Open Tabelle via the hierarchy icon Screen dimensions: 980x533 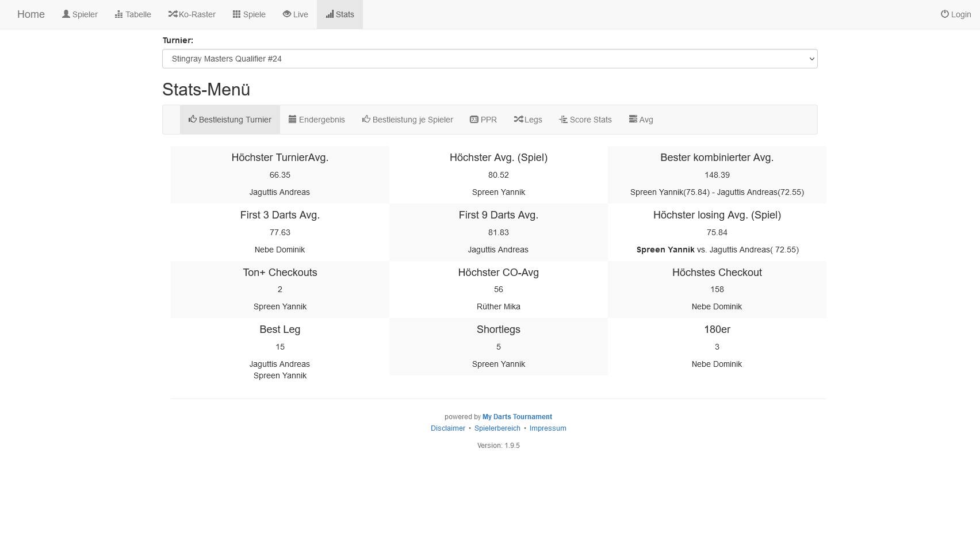pyautogui.click(x=119, y=14)
